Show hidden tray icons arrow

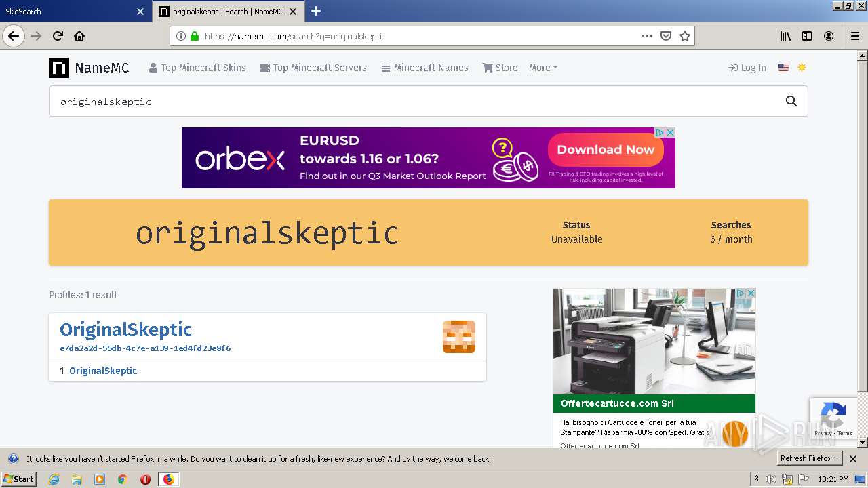(x=756, y=479)
